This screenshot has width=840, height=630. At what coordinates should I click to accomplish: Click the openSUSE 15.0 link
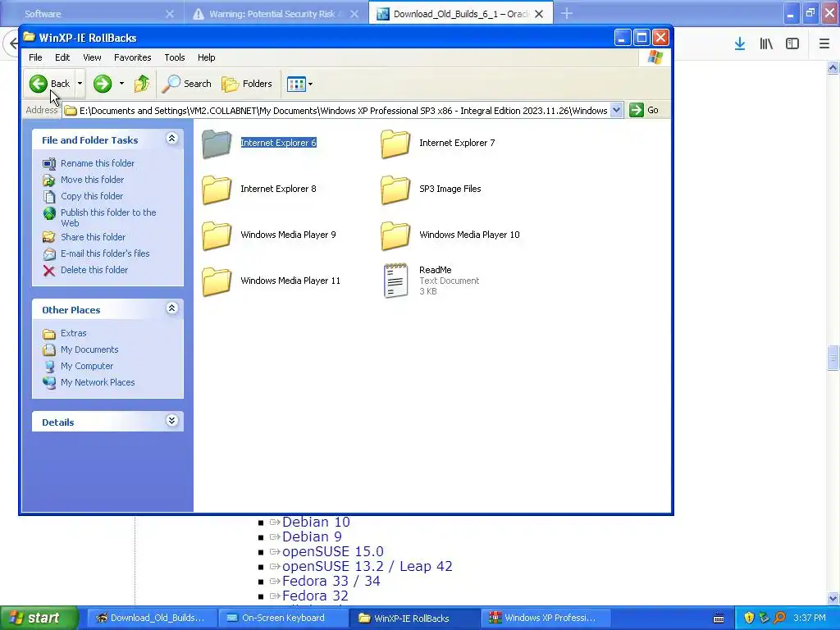coord(333,552)
